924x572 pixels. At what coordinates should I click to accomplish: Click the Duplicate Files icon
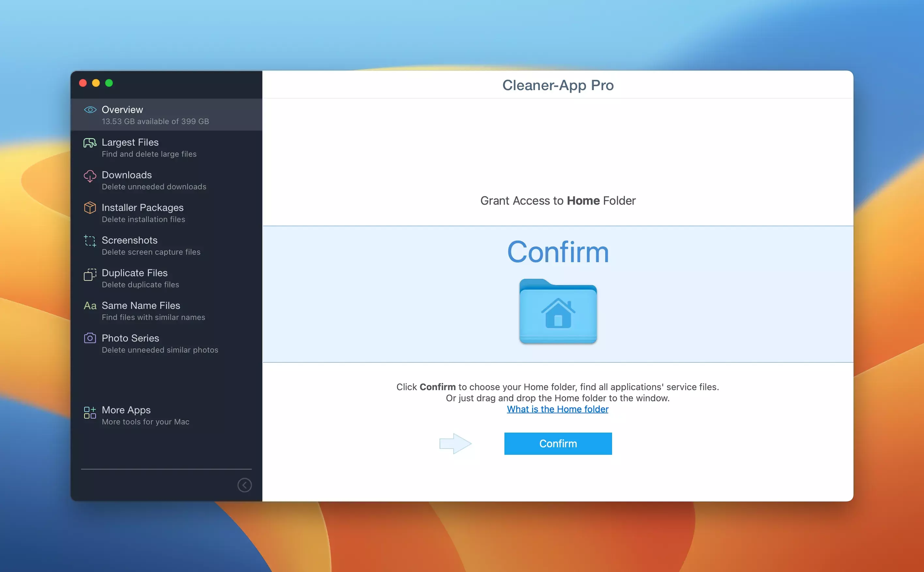coord(90,274)
